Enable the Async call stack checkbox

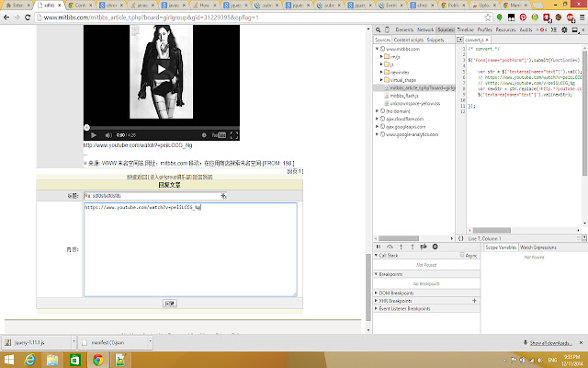click(x=462, y=255)
